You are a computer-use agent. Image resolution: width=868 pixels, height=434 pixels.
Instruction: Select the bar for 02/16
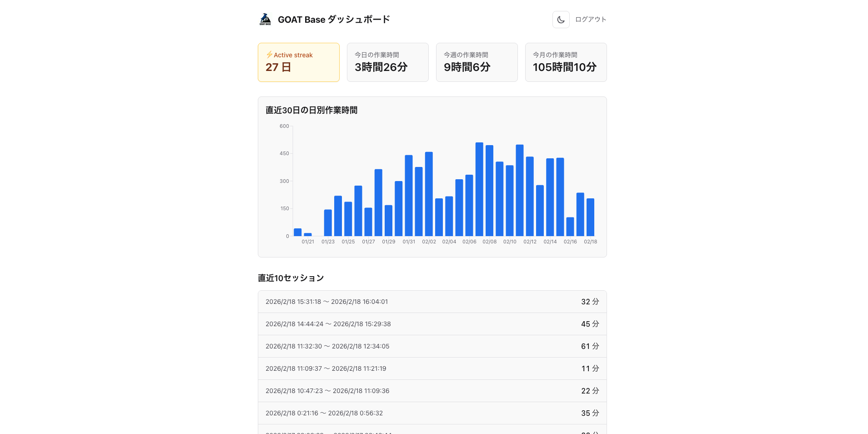tap(570, 227)
